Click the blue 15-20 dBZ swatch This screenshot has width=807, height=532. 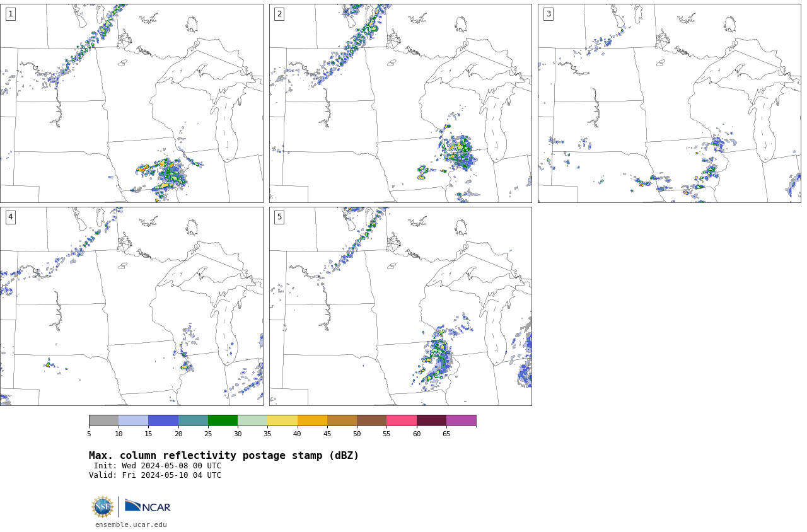pyautogui.click(x=163, y=420)
